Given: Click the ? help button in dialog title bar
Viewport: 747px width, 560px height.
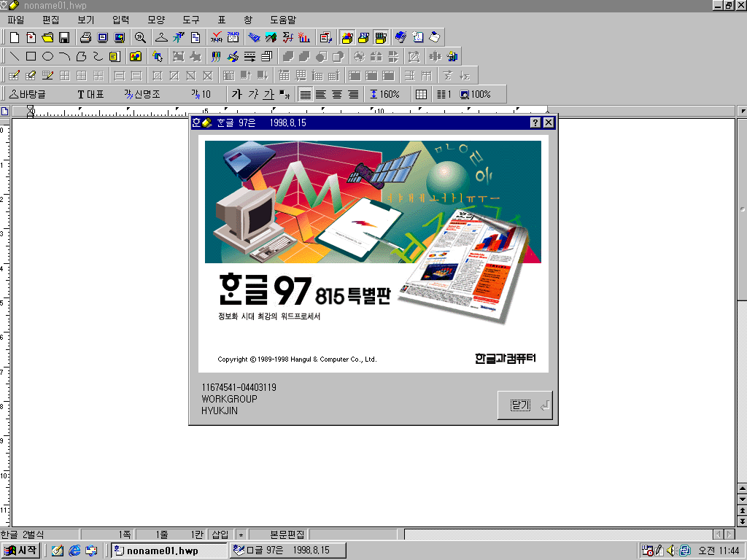Looking at the screenshot, I should point(535,122).
